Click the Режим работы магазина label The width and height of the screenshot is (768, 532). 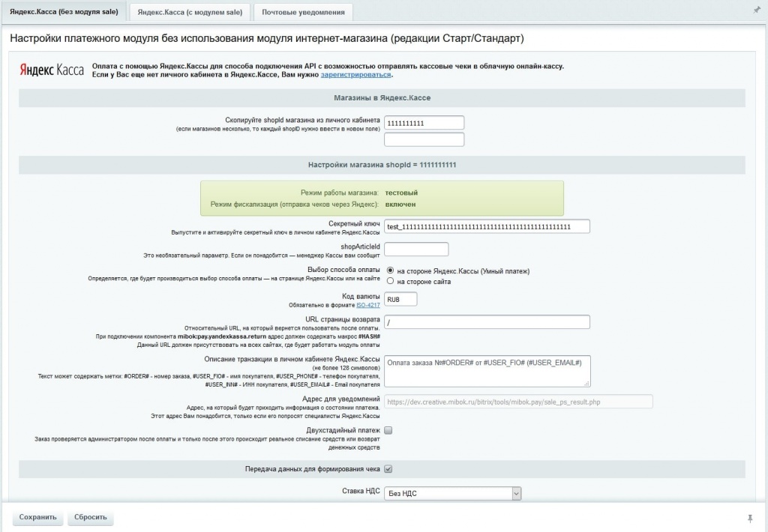(x=340, y=193)
